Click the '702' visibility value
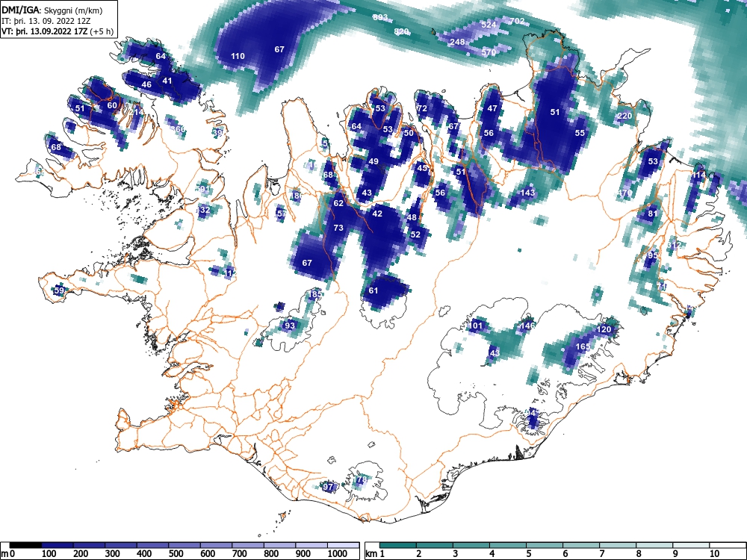 pyautogui.click(x=518, y=21)
